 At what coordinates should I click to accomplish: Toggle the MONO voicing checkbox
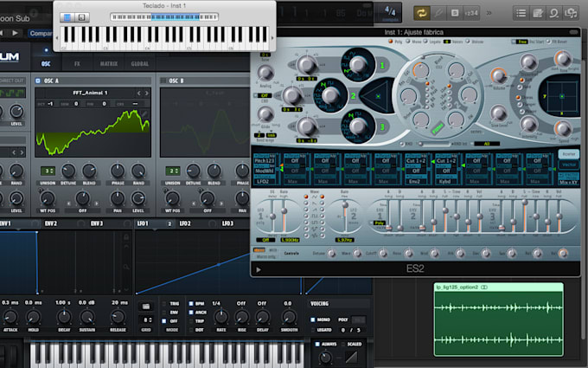(x=314, y=318)
